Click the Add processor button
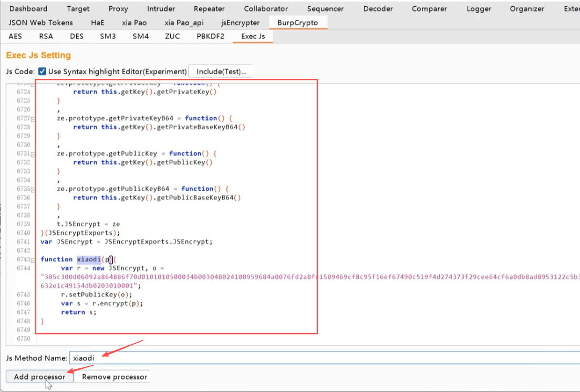 pos(39,376)
